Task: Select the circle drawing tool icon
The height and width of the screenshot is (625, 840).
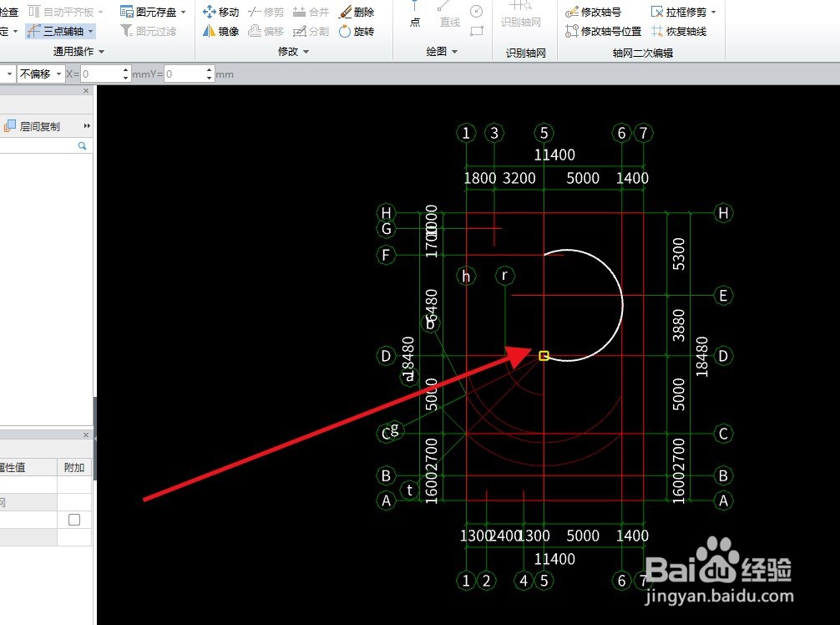Action: tap(476, 11)
